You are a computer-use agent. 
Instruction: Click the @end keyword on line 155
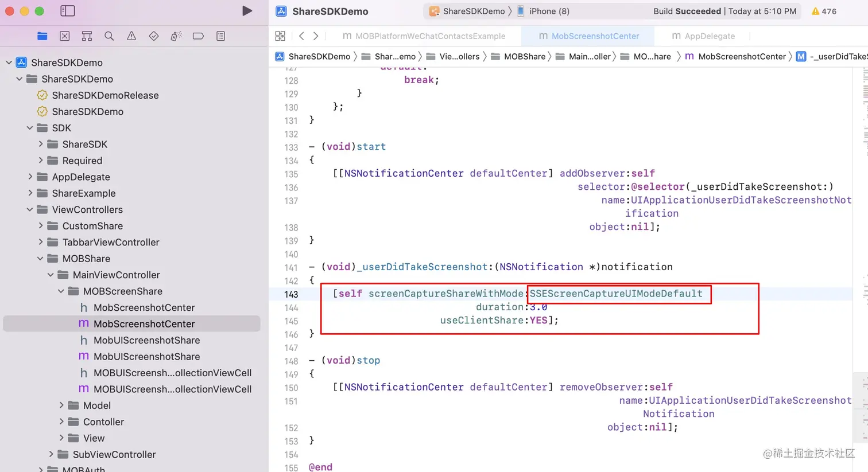(320, 467)
